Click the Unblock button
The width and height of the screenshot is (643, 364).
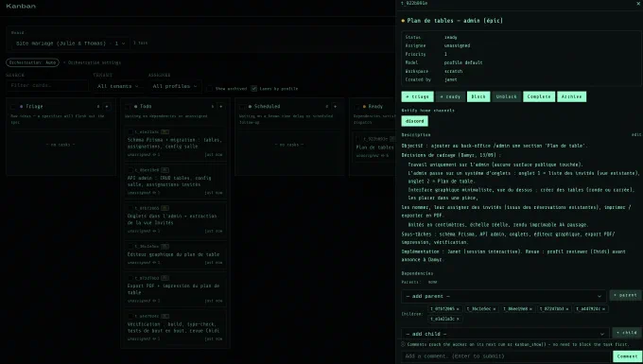(x=507, y=96)
